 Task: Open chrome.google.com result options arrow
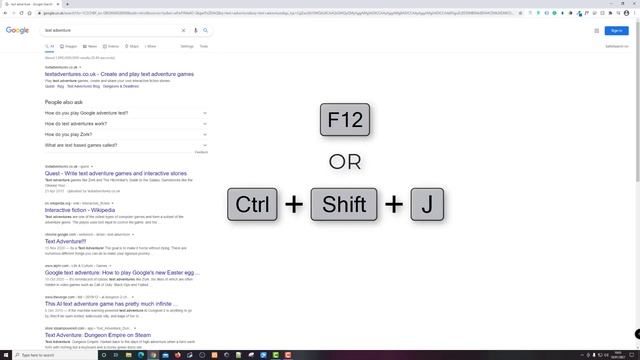(133, 235)
